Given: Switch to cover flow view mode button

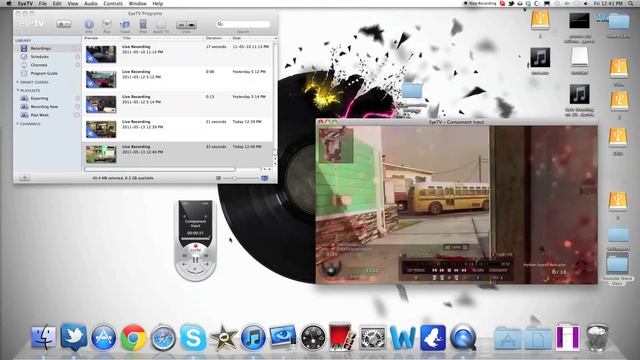Looking at the screenshot, I should click(x=191, y=25).
